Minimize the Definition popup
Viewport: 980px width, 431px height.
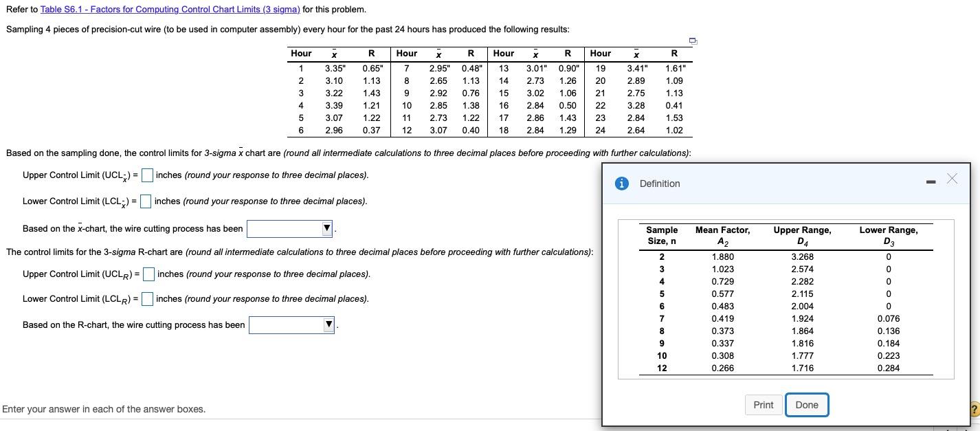click(x=931, y=181)
